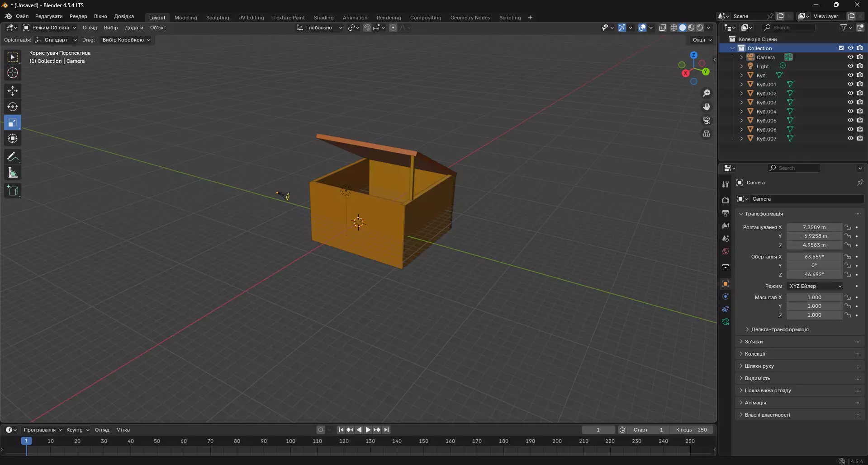Open the Редагувати menu
Screen dimensions: 868x465
coord(49,16)
